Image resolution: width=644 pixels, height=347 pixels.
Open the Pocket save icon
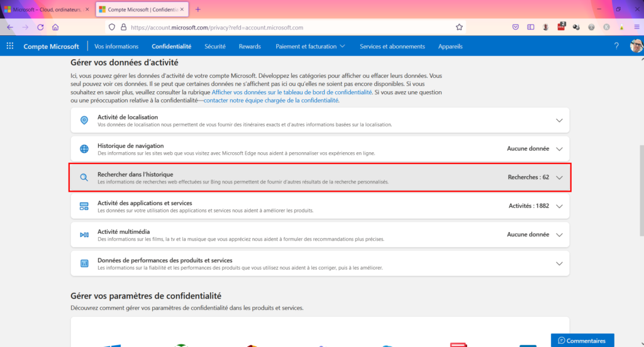click(x=516, y=27)
